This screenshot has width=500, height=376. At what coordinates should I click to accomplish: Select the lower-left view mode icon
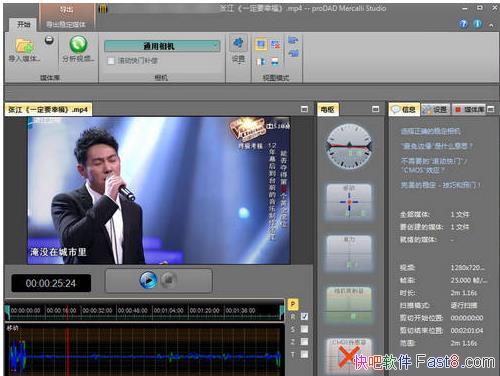(x=261, y=61)
